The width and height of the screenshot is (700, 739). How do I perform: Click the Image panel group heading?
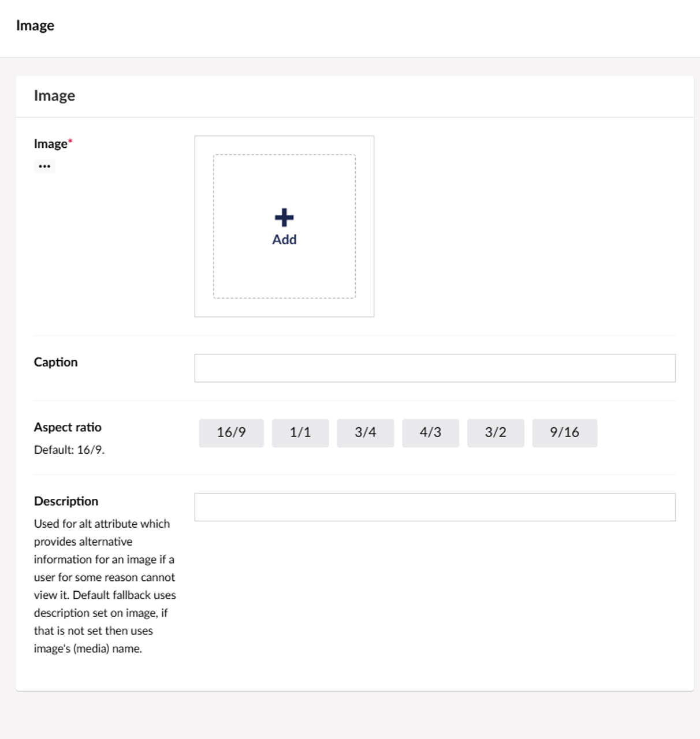pyautogui.click(x=54, y=96)
